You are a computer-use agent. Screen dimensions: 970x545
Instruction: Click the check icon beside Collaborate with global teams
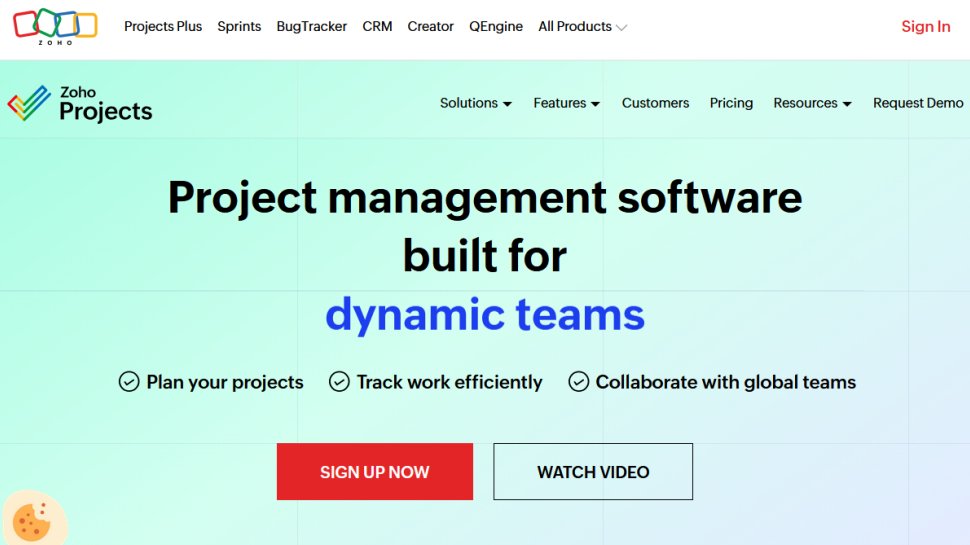click(578, 382)
